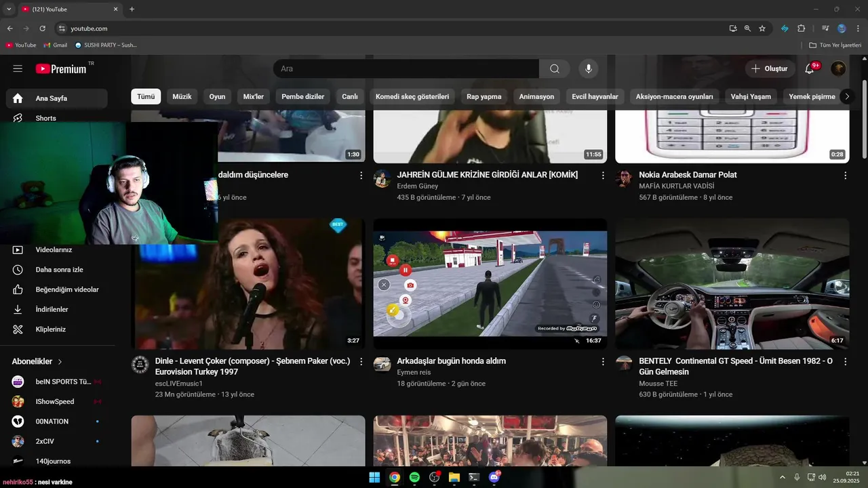Open a new Chrome tab
The height and width of the screenshot is (488, 868).
pos(132,9)
